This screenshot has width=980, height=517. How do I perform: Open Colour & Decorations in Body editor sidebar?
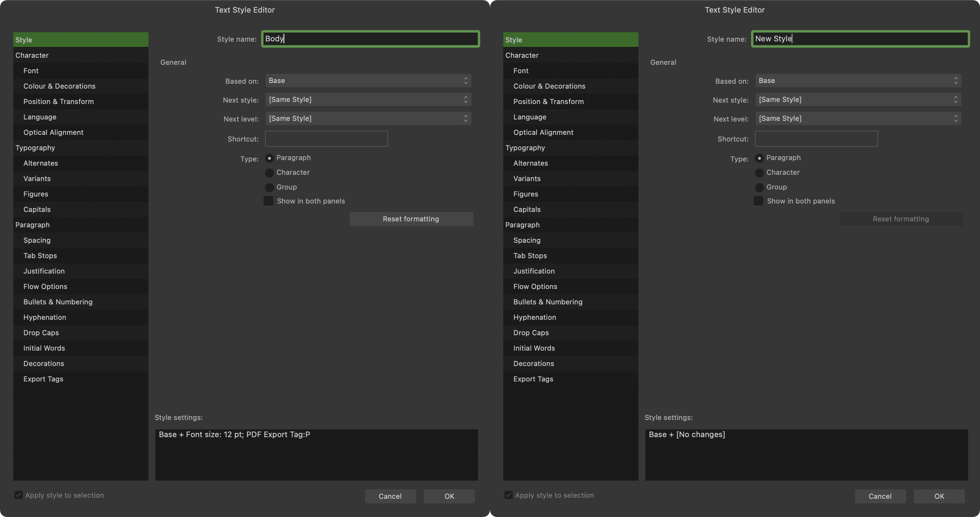80,86
